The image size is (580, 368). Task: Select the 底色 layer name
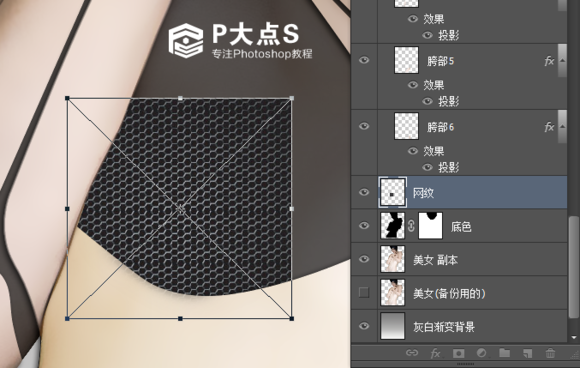coord(461,226)
